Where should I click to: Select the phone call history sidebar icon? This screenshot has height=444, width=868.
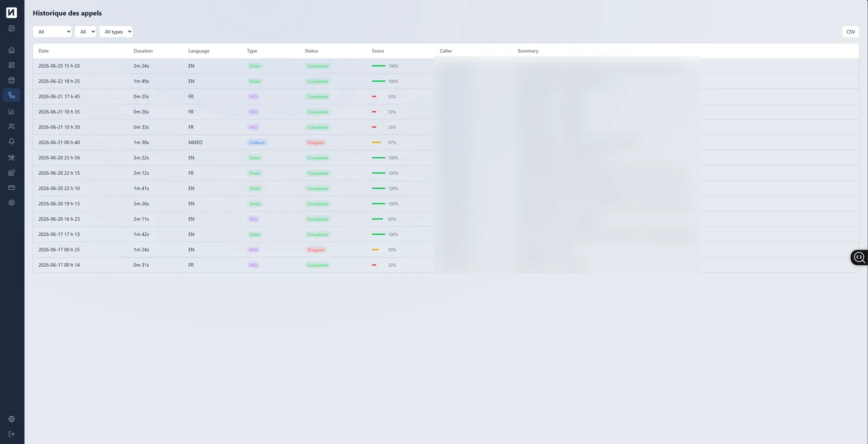coord(11,95)
